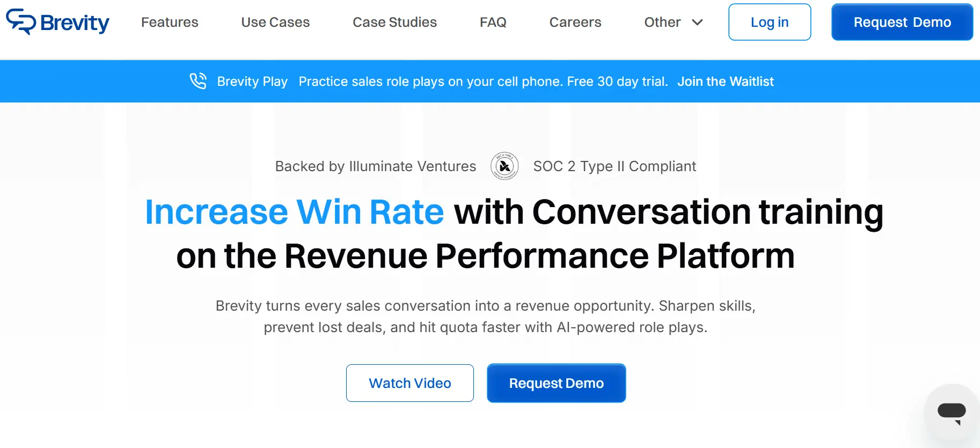Expand the Other dropdown menu

click(673, 23)
